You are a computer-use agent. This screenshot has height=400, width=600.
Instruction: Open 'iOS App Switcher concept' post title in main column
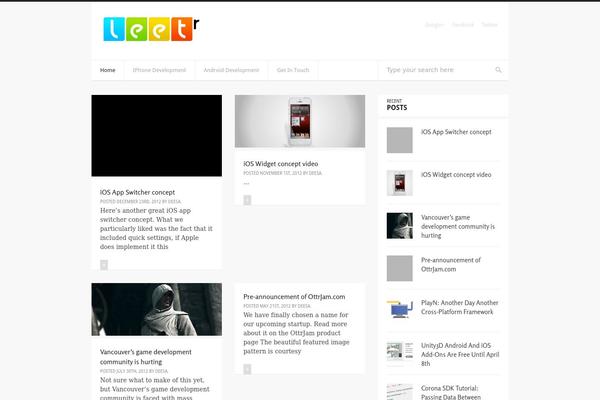coord(137,192)
